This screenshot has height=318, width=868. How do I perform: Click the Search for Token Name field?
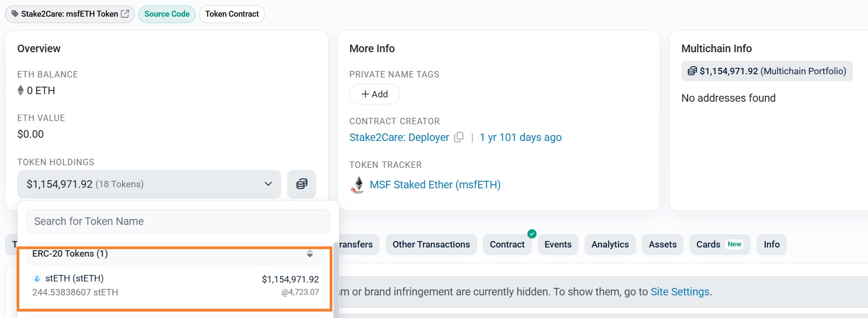(178, 221)
